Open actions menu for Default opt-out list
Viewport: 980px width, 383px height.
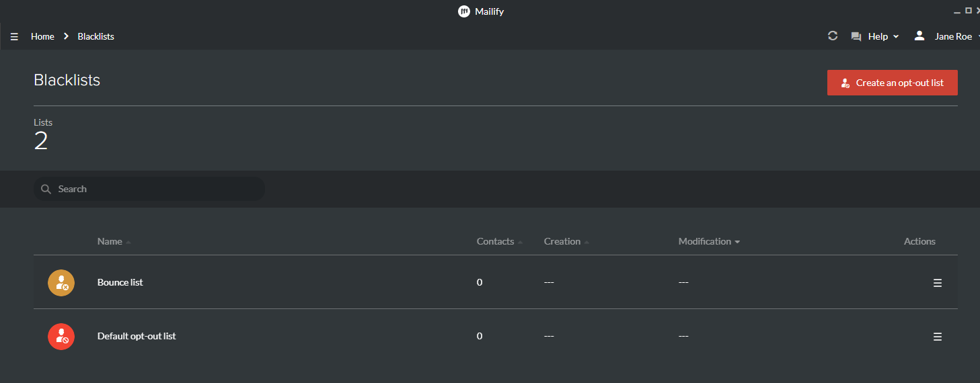[938, 337]
